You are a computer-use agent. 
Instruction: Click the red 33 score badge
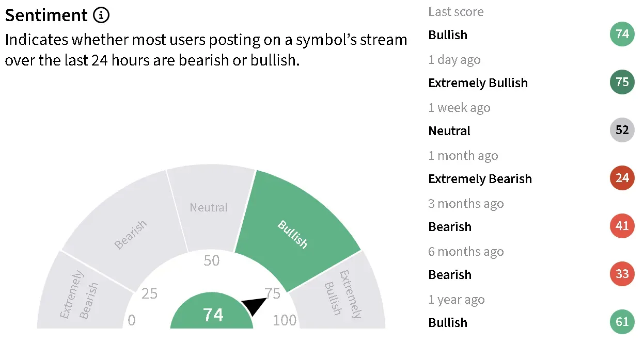pos(622,274)
